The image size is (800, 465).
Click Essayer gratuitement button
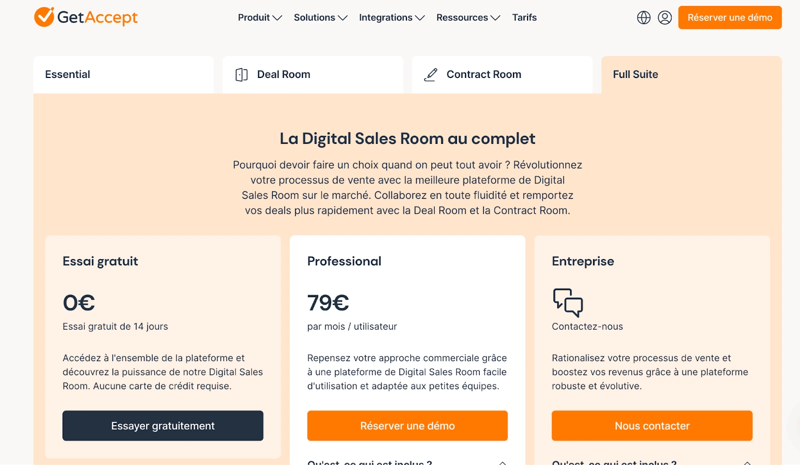point(163,426)
